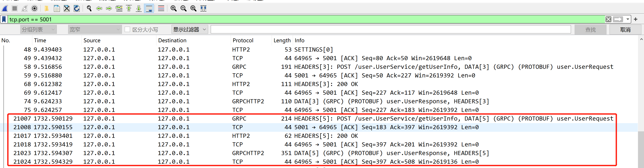
Task: Open Go to specified packet
Action: click(119, 8)
